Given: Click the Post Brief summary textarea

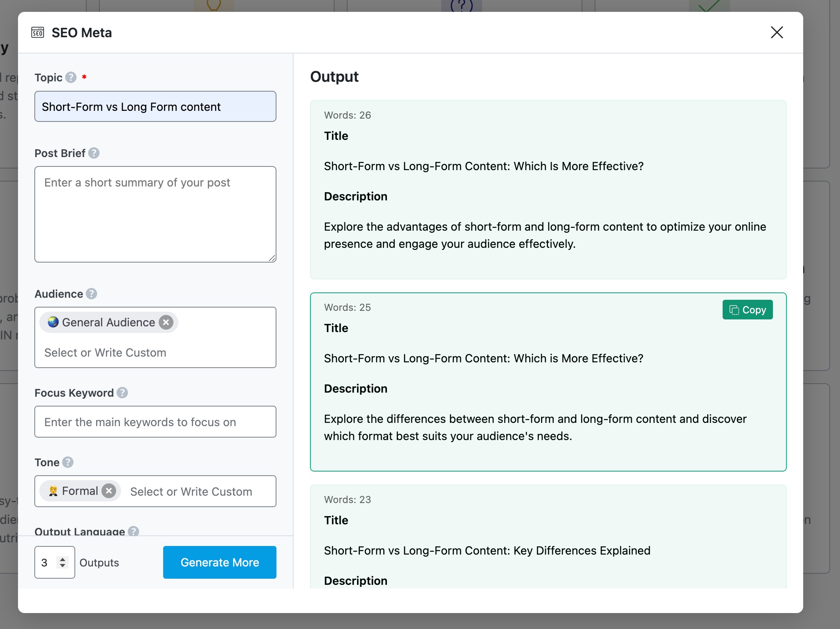Looking at the screenshot, I should [x=155, y=214].
